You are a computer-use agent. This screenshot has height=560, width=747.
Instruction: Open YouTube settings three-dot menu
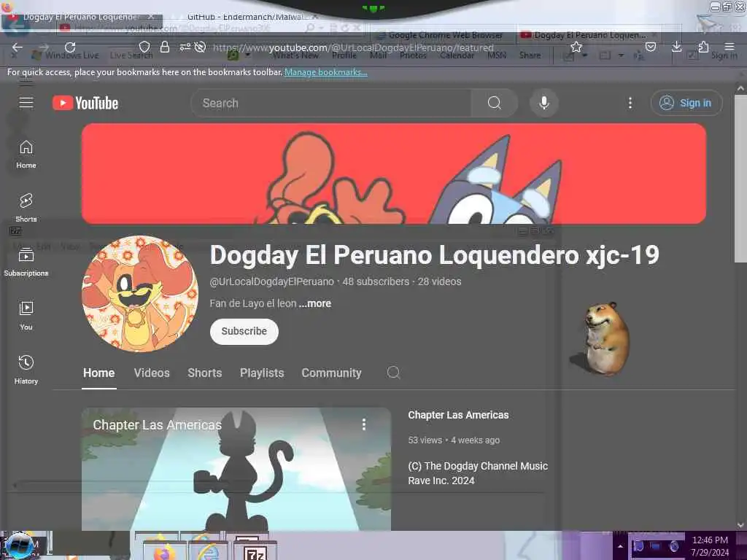coord(630,103)
